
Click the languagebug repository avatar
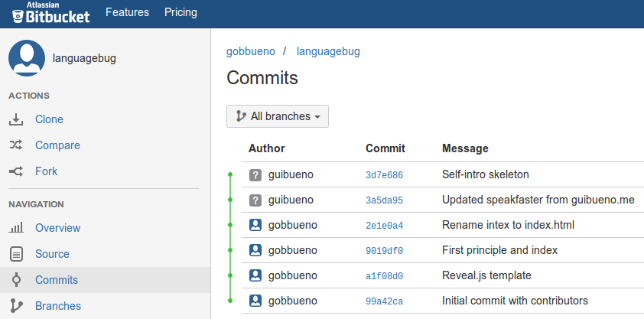(x=27, y=58)
